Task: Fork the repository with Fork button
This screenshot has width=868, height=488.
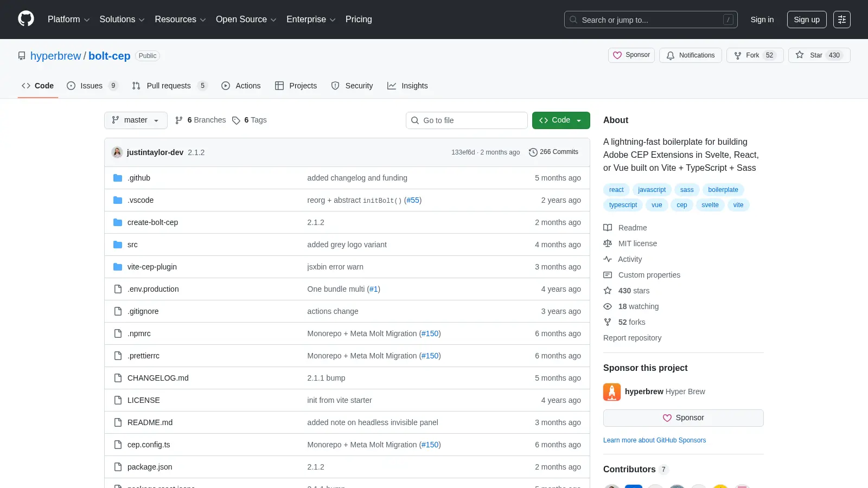Action: 755,55
